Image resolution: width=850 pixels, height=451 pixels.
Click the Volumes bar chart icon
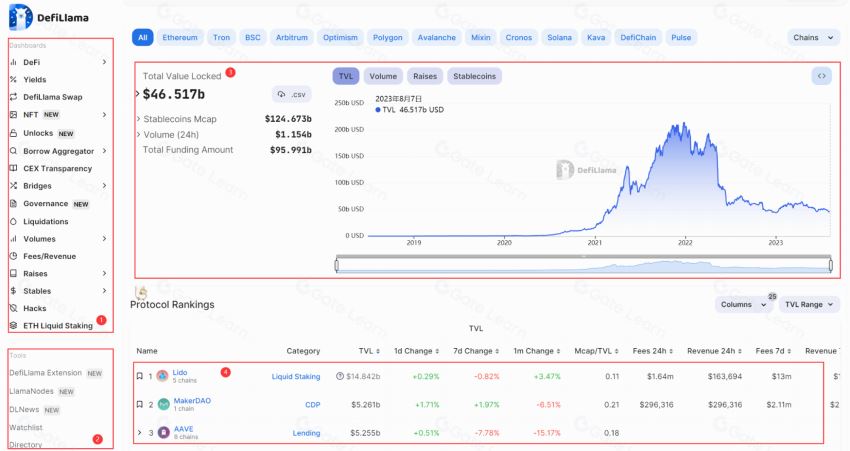point(13,239)
